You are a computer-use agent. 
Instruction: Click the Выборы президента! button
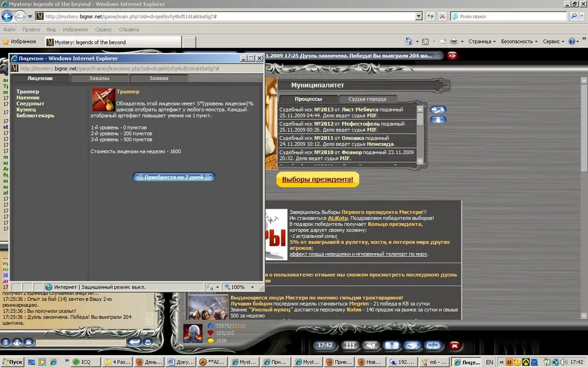[x=318, y=179]
